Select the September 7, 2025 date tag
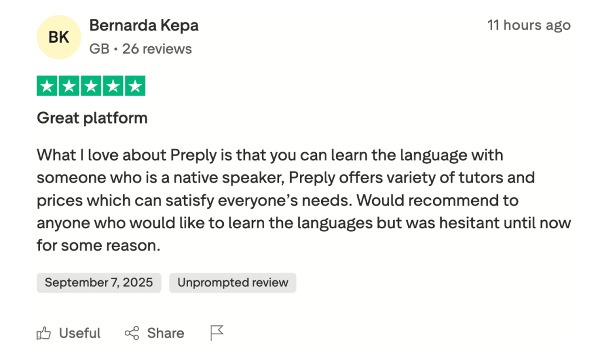 (98, 283)
